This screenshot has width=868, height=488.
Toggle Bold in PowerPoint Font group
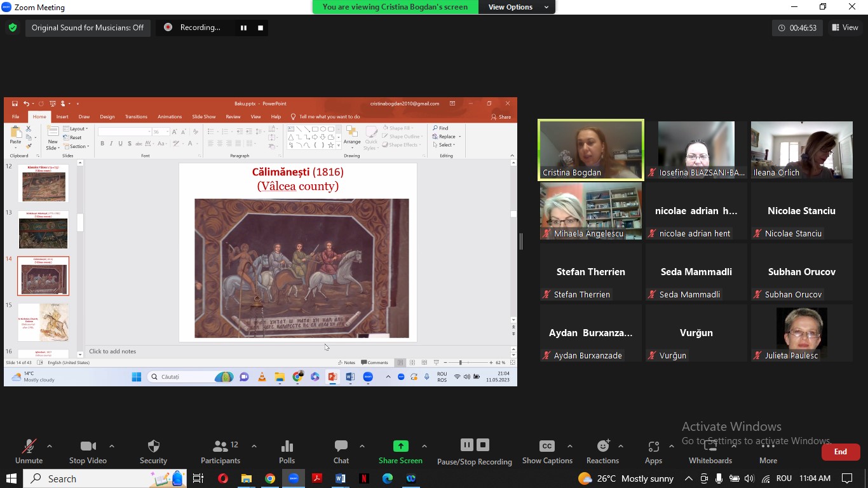coord(102,144)
